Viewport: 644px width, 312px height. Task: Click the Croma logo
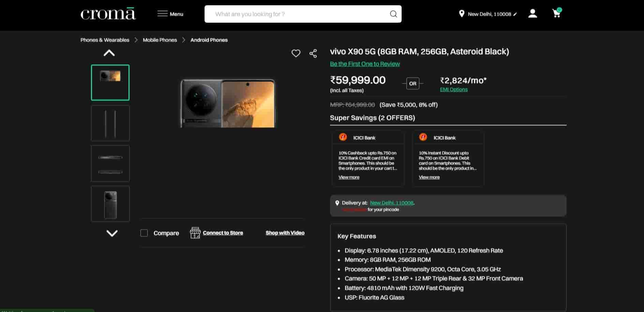(x=108, y=14)
